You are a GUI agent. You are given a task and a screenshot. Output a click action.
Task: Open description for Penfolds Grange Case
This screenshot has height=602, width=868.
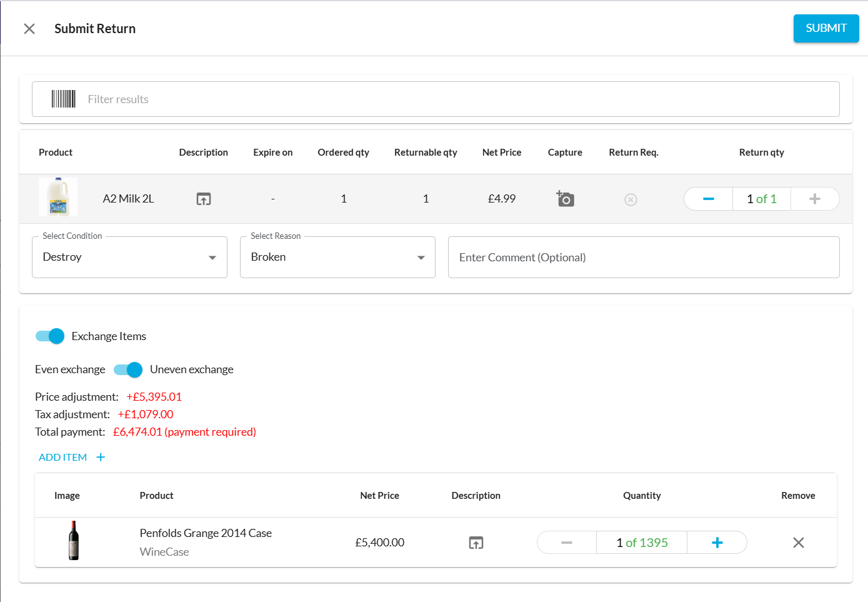coord(476,543)
